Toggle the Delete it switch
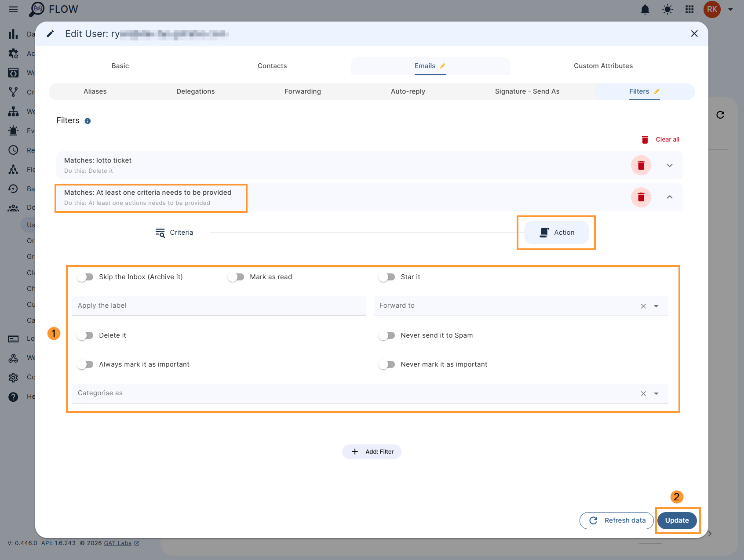 85,335
